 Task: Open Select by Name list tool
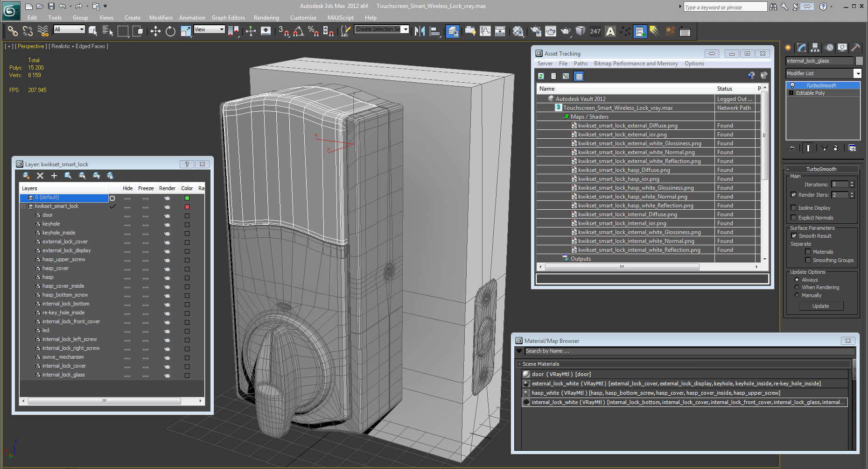coord(108,31)
